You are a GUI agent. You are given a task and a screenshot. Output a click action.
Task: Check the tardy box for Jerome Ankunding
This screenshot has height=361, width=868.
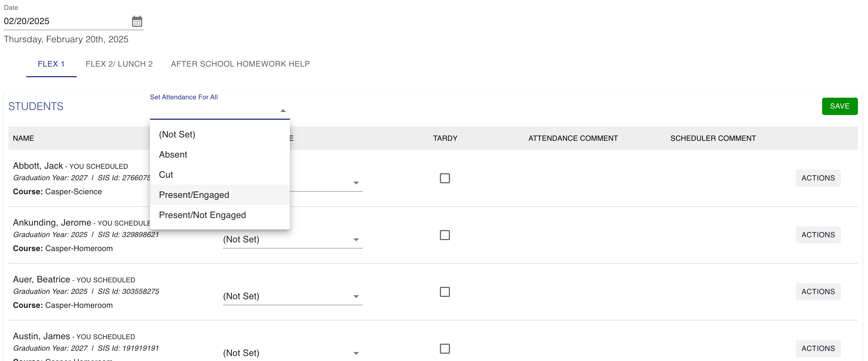pyautogui.click(x=444, y=235)
